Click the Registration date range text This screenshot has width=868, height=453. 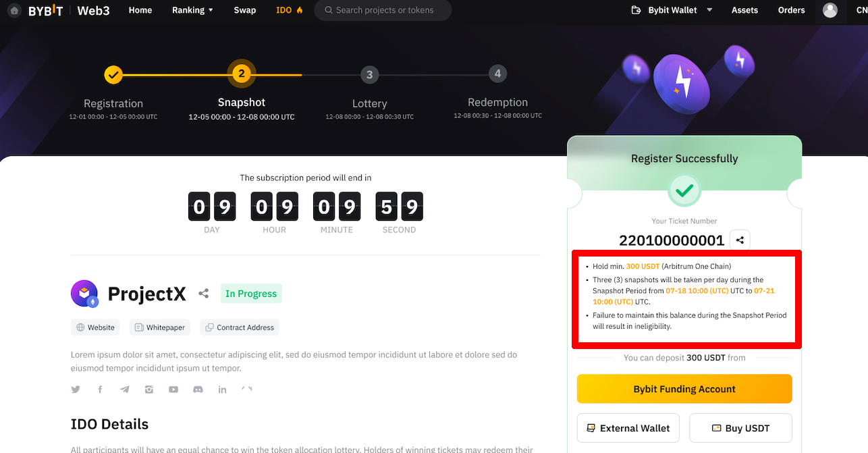[113, 117]
